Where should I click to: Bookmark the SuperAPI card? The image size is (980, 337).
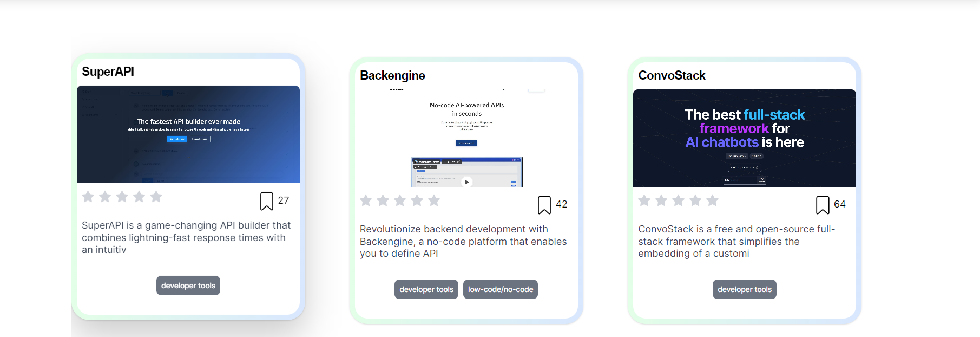[x=267, y=201]
